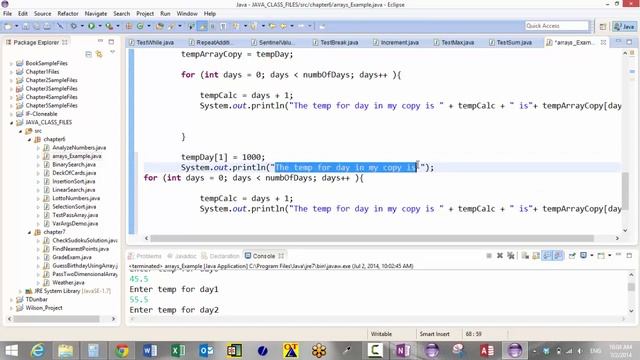This screenshot has height=360, width=640.
Task: Click the New Java Class icon
Action: [140, 26]
